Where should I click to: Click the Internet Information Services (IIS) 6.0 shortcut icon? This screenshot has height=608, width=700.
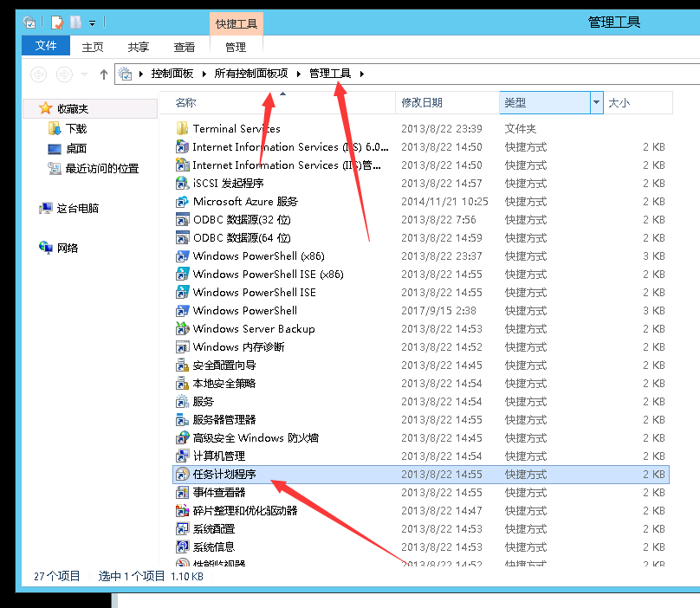point(182,147)
